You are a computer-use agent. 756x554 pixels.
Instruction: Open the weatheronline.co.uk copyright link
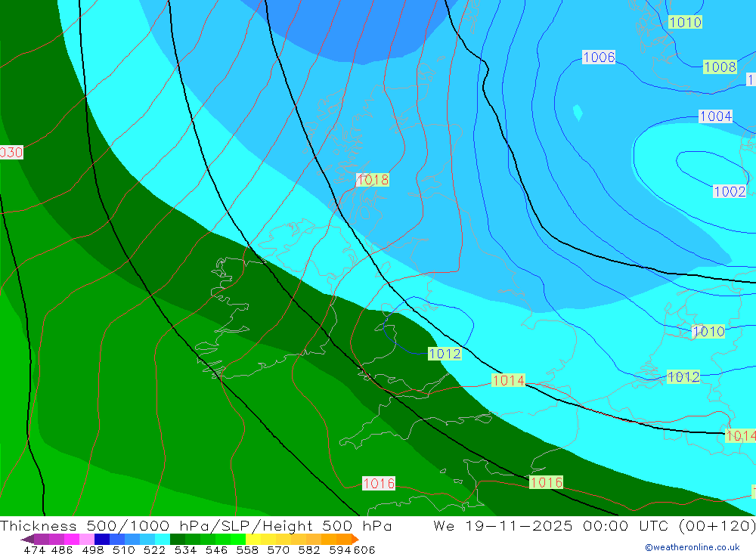(x=692, y=547)
